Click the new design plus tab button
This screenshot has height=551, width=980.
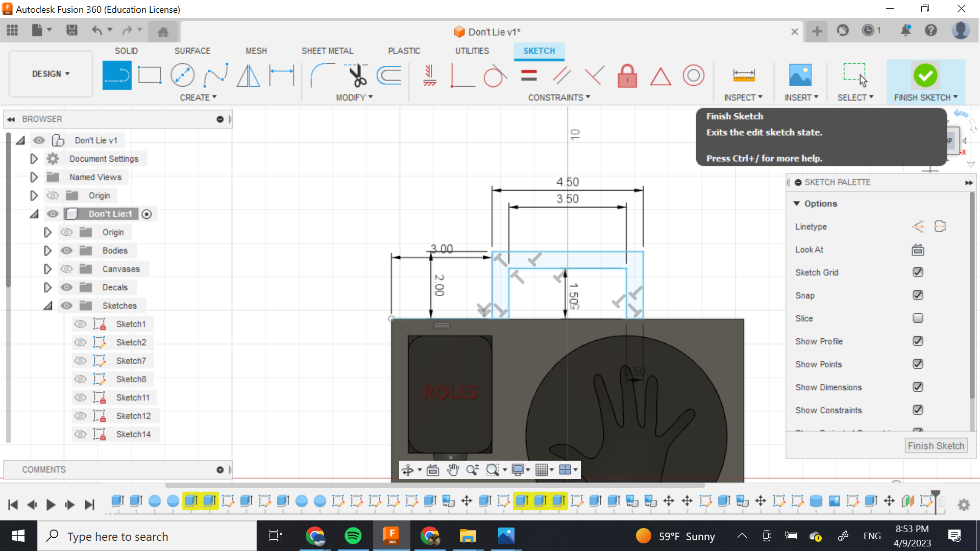[x=817, y=31]
